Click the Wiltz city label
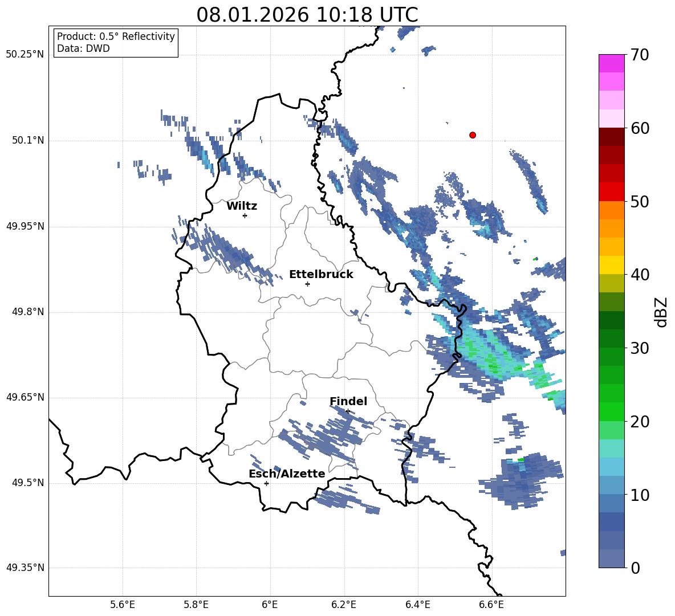675x616 pixels. coord(242,206)
